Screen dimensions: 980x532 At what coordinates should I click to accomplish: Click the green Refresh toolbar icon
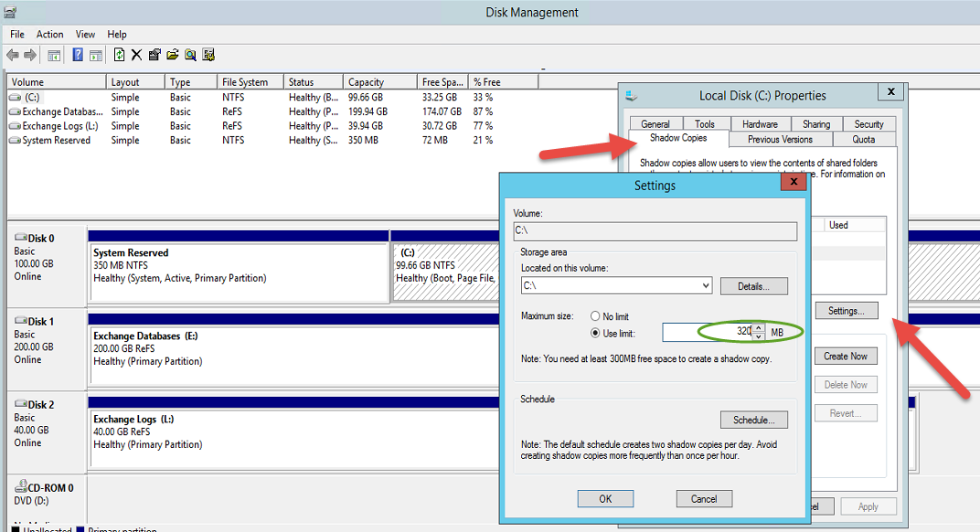119,55
